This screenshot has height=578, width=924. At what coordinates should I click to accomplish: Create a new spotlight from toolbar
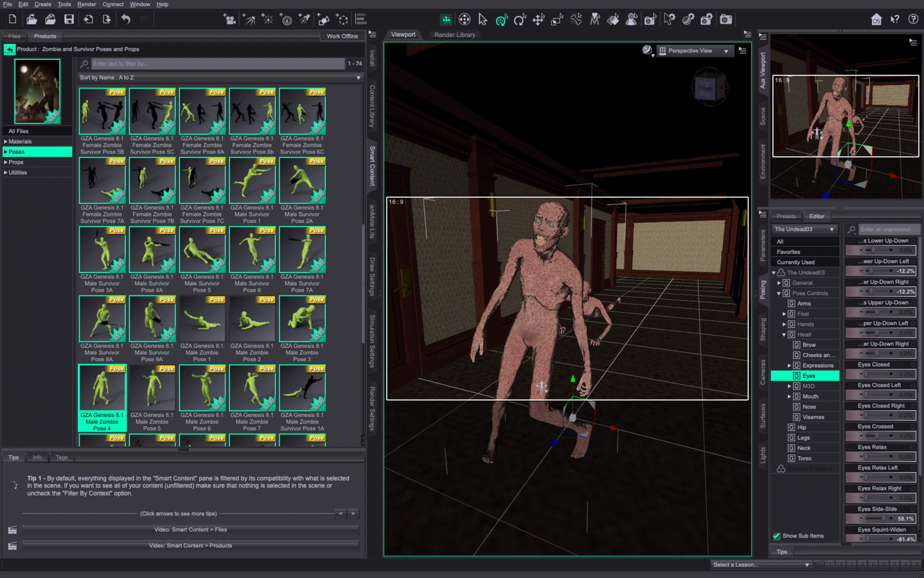pos(305,19)
